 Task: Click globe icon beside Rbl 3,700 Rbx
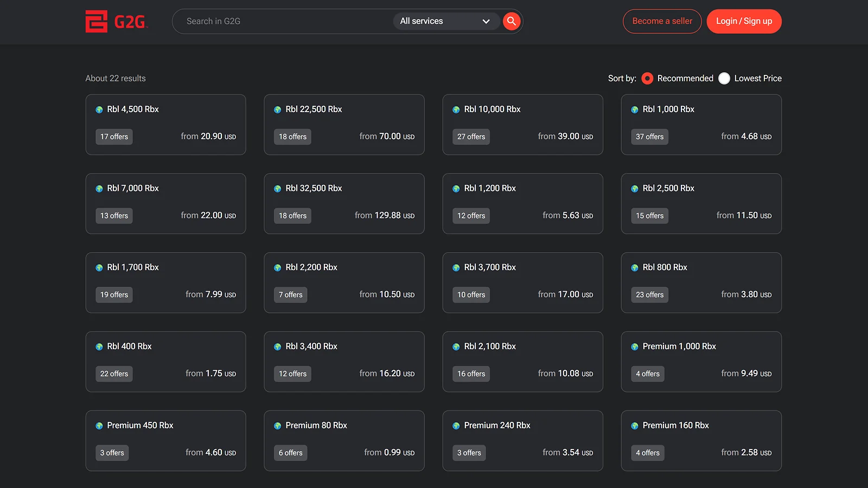pyautogui.click(x=456, y=268)
